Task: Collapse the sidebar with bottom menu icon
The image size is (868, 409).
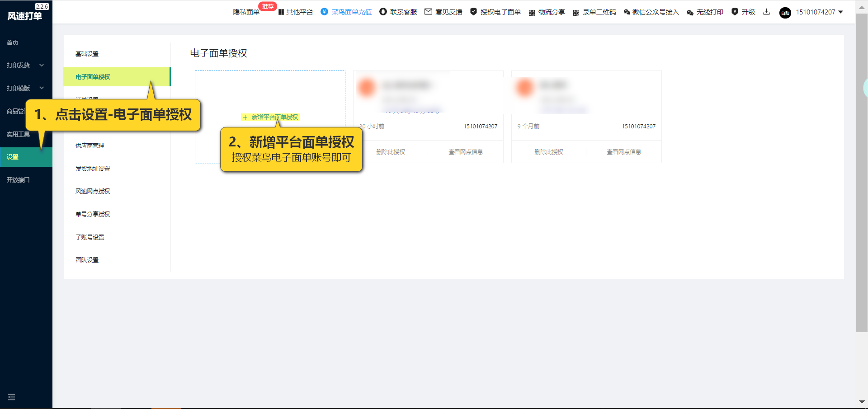Action: click(x=12, y=397)
